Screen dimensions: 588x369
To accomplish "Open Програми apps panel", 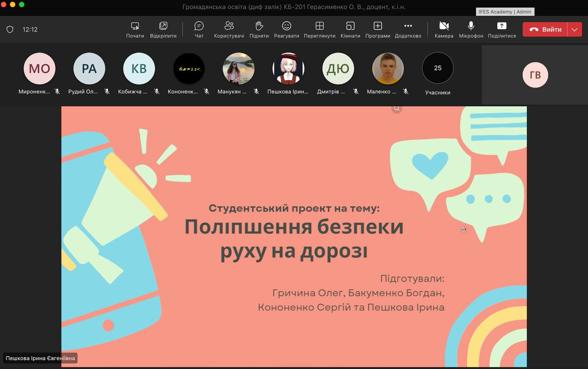I will 378,29.
